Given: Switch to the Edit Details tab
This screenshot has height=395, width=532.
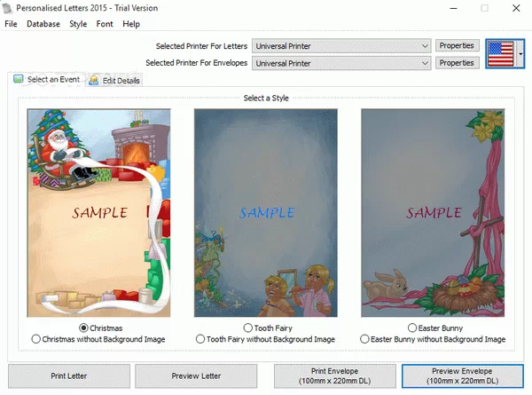Looking at the screenshot, I should click(x=114, y=81).
